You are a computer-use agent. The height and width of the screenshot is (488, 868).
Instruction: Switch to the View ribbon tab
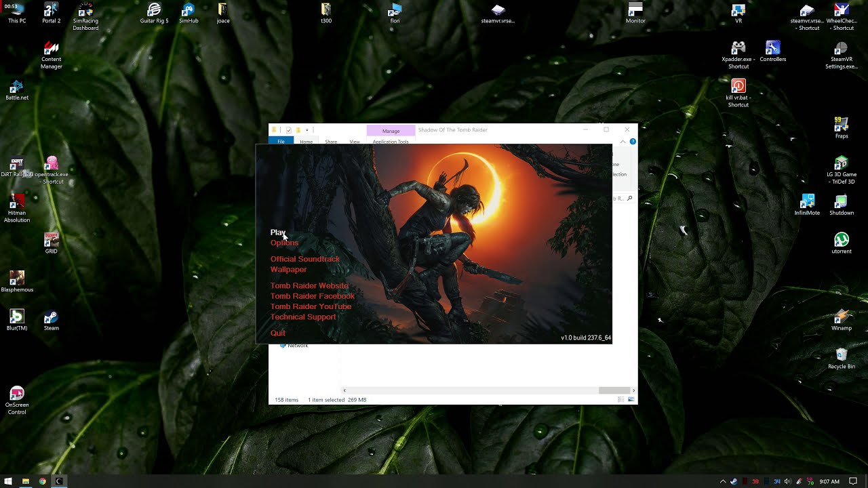[x=355, y=142]
